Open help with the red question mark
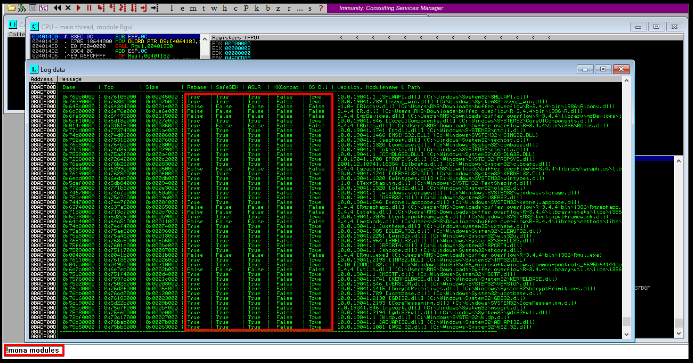Viewport: 693px width, 363px height. tap(321, 8)
